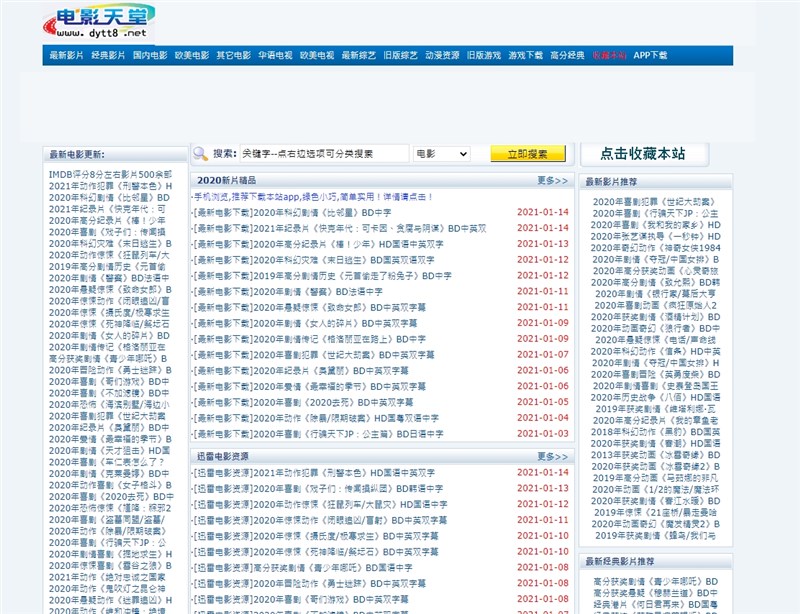Open 2020年动作喜剧《女子格斗》 in left sidebar

110,485
